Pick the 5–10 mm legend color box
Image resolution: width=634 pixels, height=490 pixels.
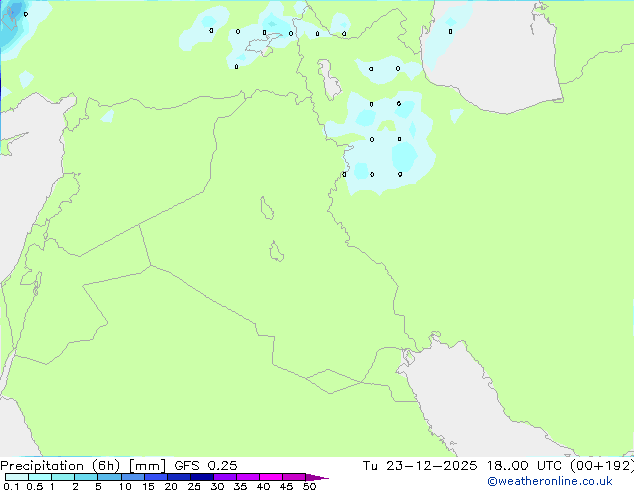(110, 477)
